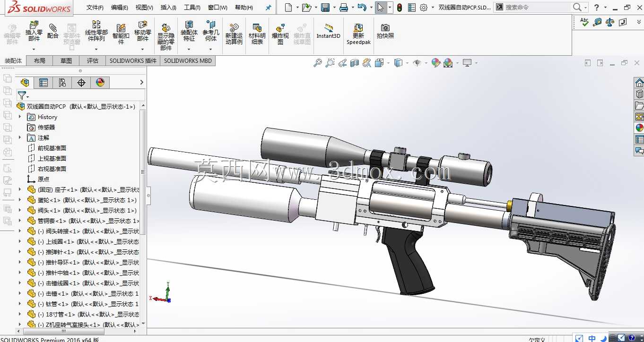Select the Mate (配合) paperclip tool
This screenshot has width=644, height=342.
click(x=53, y=32)
